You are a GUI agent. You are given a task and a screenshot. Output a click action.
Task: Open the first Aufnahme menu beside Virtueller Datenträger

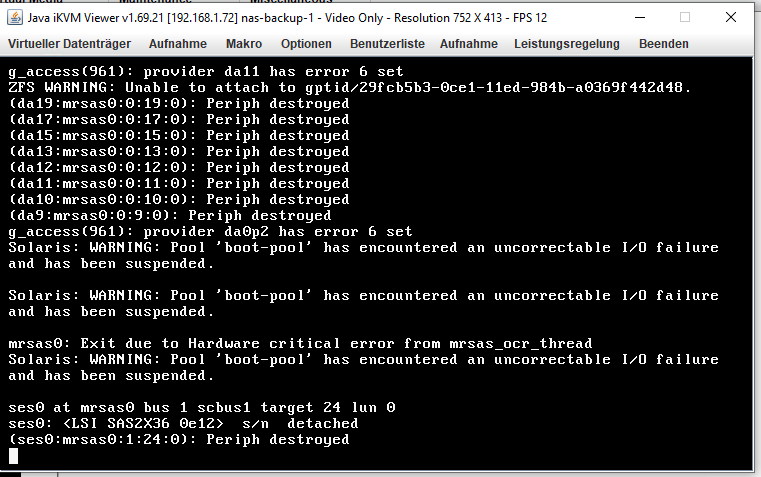[x=178, y=44]
